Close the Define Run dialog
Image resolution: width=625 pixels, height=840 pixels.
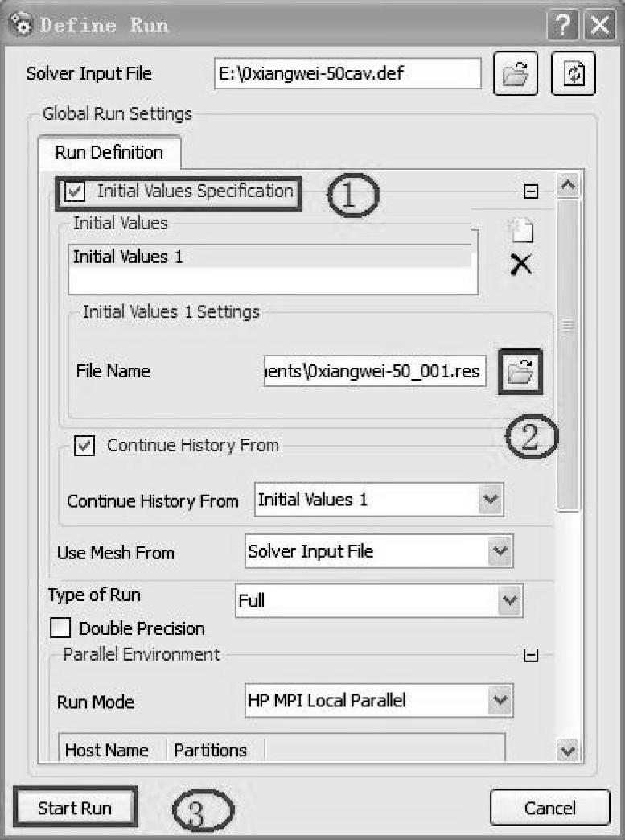[601, 25]
